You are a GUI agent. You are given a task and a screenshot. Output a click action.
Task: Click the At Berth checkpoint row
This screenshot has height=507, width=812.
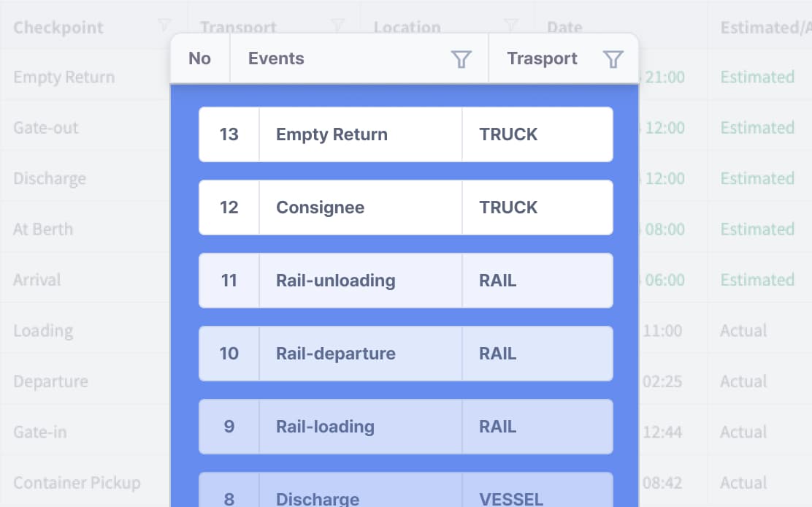pos(42,229)
